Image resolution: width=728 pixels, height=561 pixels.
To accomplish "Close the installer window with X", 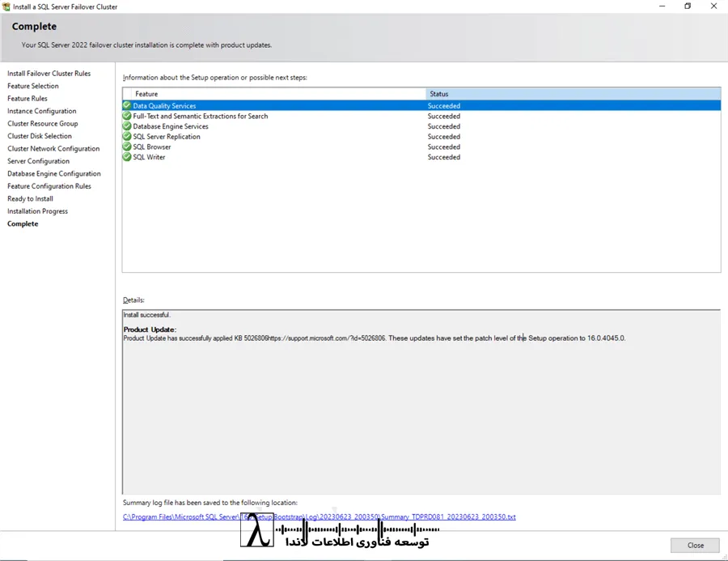I will [x=713, y=6].
